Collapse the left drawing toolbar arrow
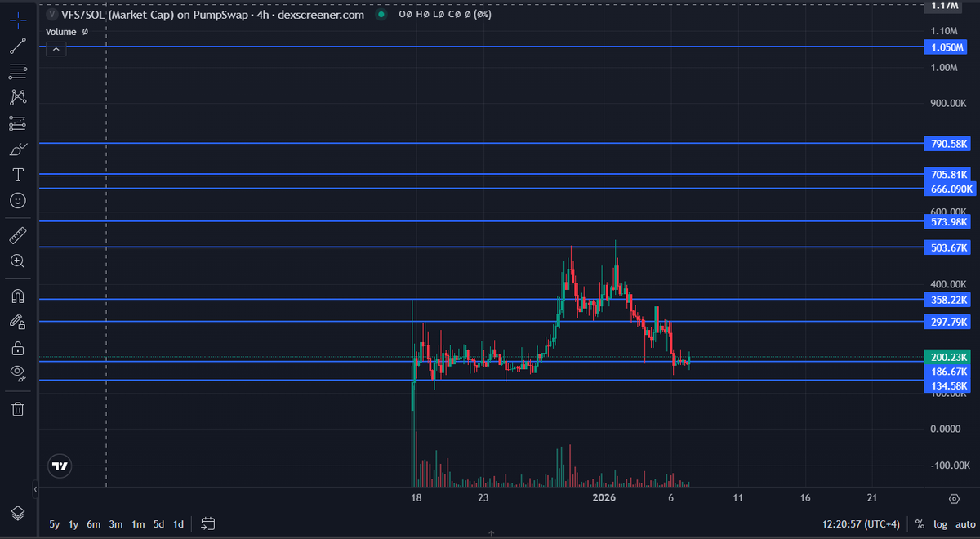 (35, 490)
